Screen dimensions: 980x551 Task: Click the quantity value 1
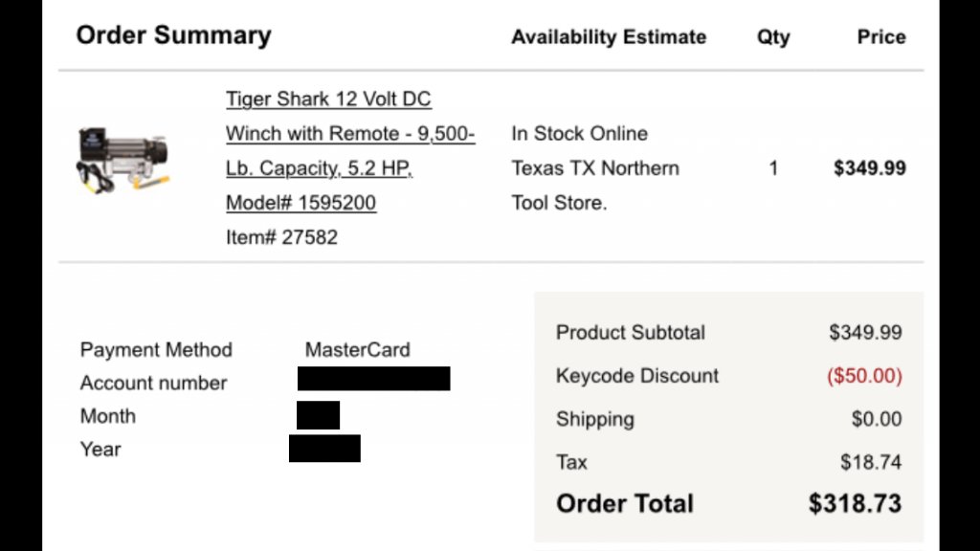pyautogui.click(x=773, y=168)
